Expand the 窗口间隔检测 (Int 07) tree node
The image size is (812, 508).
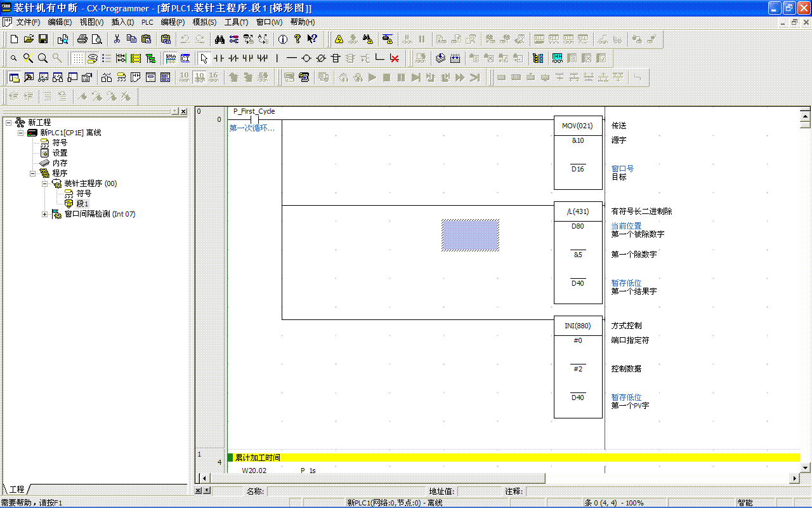[45, 214]
